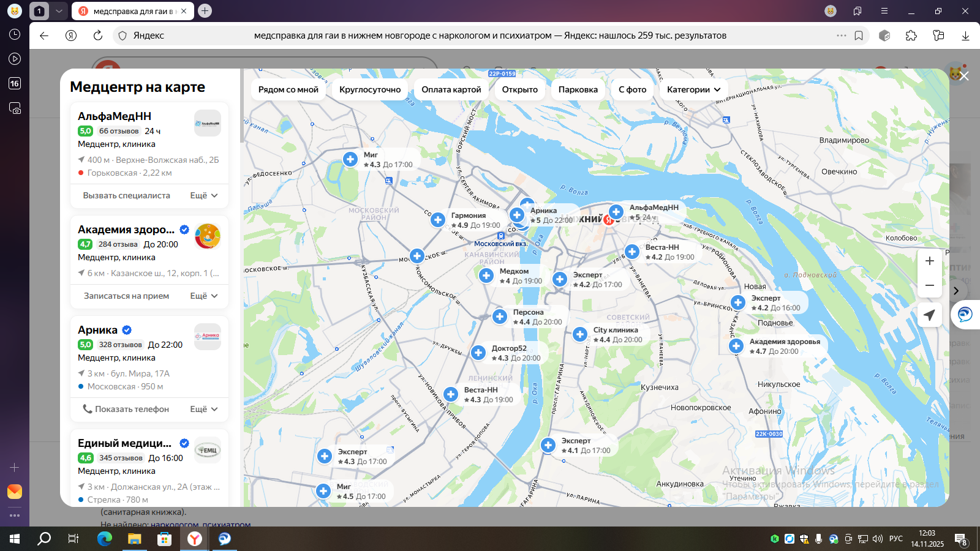This screenshot has width=980, height=551.
Task: Open the Академия здоровья logo thumbnail
Action: point(208,236)
